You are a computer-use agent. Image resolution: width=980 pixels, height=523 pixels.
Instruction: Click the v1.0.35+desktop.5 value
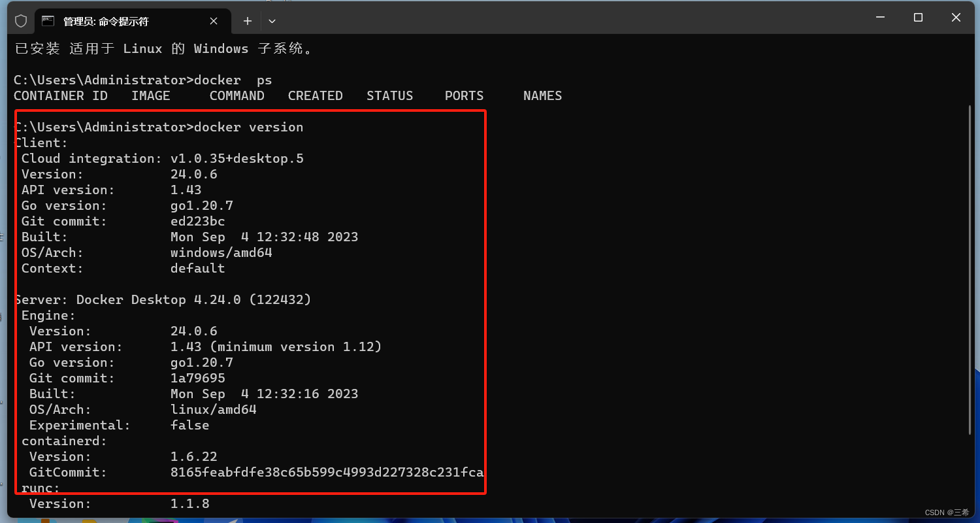click(237, 158)
